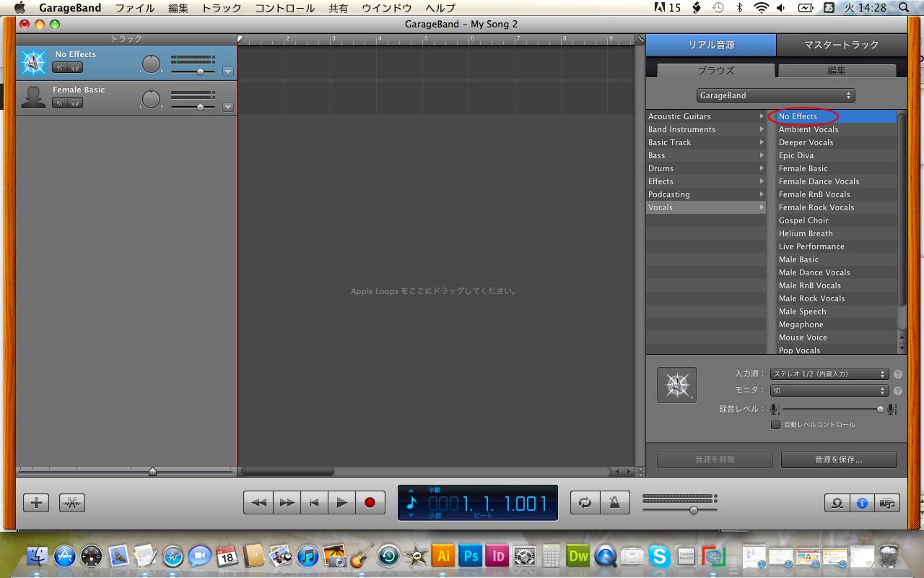This screenshot has height=578, width=924.
Task: Switch to the Master Track tab
Action: pyautogui.click(x=842, y=45)
